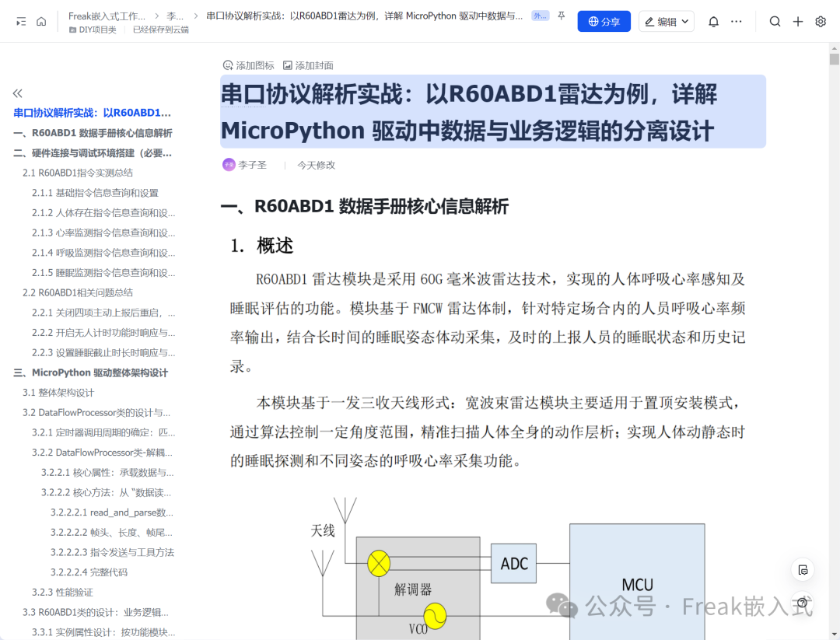Open outline item 2.2.2 开启无人计时功能
This screenshot has width=840, height=640.
coord(103,333)
